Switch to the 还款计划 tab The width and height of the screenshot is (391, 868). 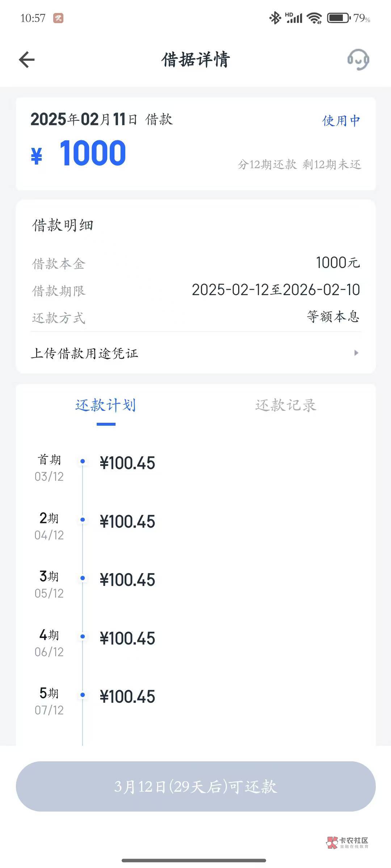click(x=106, y=406)
